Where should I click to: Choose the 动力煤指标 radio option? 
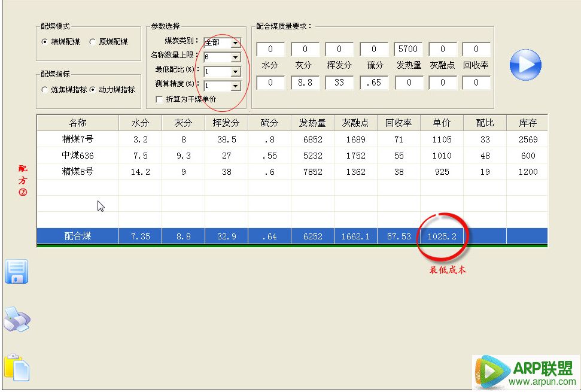click(93, 90)
